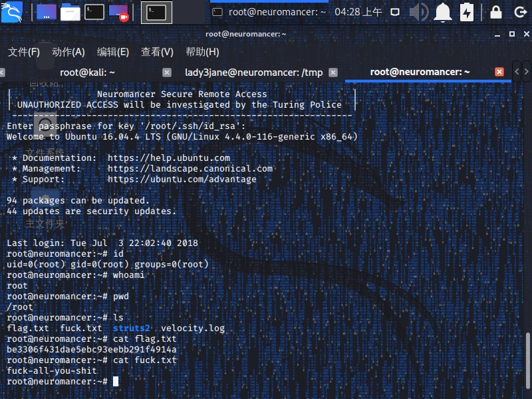Click the https://ubuntu.com/advantage link

(x=182, y=179)
